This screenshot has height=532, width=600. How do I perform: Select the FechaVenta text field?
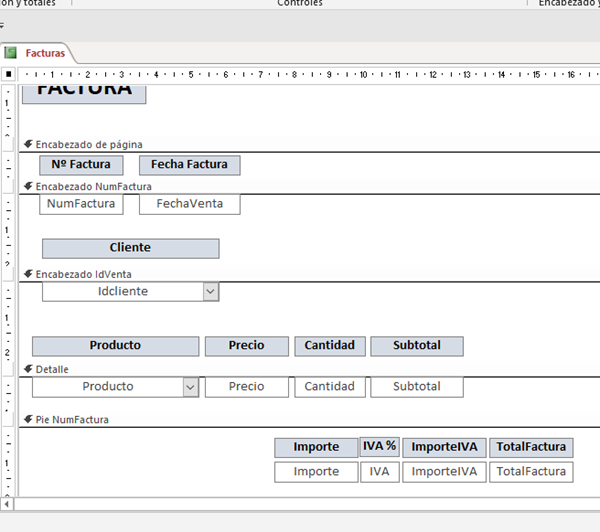(x=189, y=204)
